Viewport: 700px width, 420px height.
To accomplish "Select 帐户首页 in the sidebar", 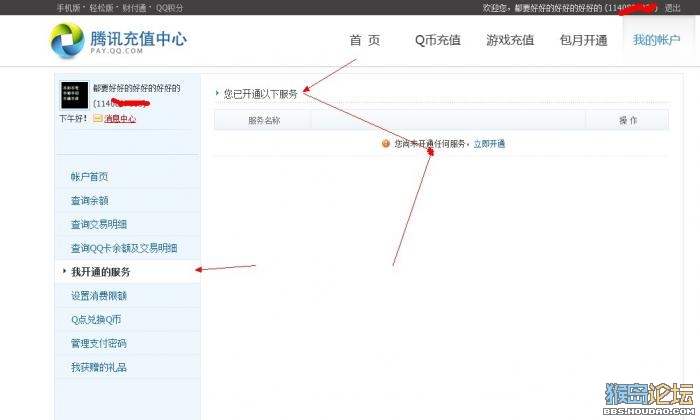I will point(127,176).
